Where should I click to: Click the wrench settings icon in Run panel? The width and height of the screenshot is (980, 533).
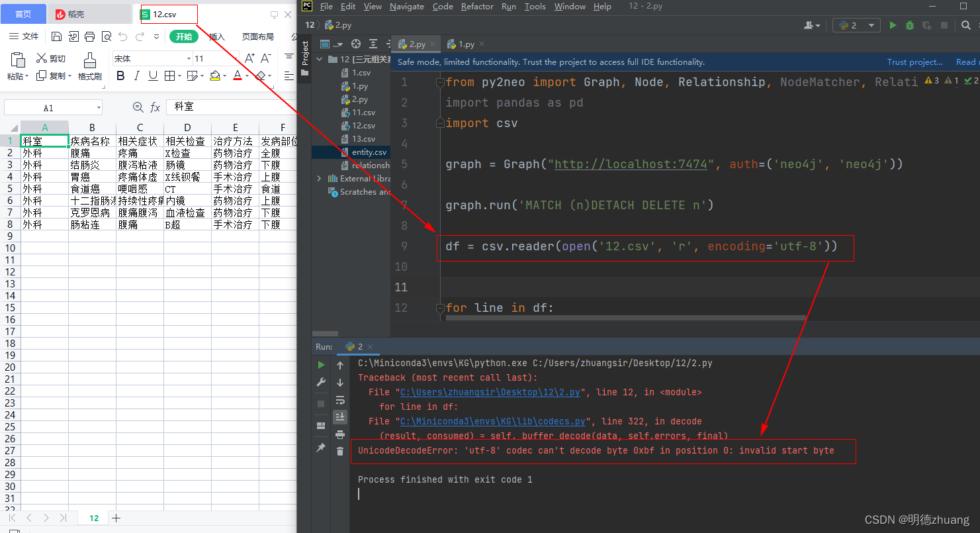coord(321,382)
